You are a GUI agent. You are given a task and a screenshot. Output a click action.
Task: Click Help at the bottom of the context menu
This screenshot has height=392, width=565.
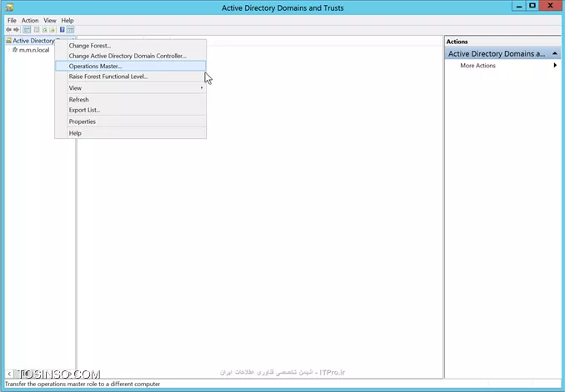click(131, 133)
